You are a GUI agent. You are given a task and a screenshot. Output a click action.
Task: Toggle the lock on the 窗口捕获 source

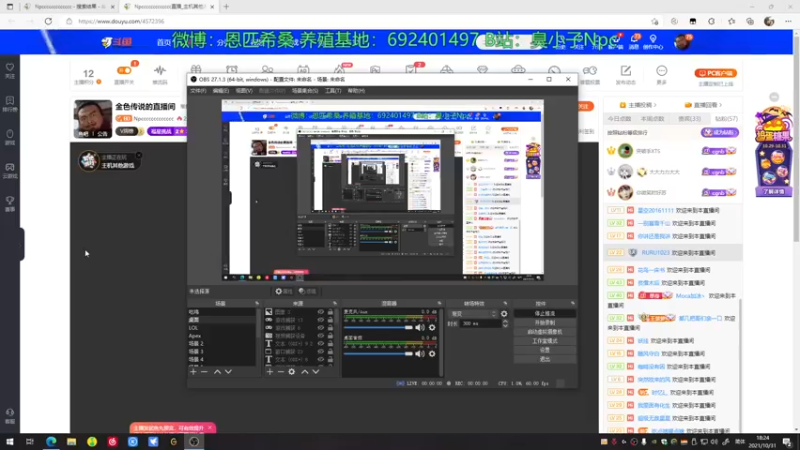click(330, 352)
